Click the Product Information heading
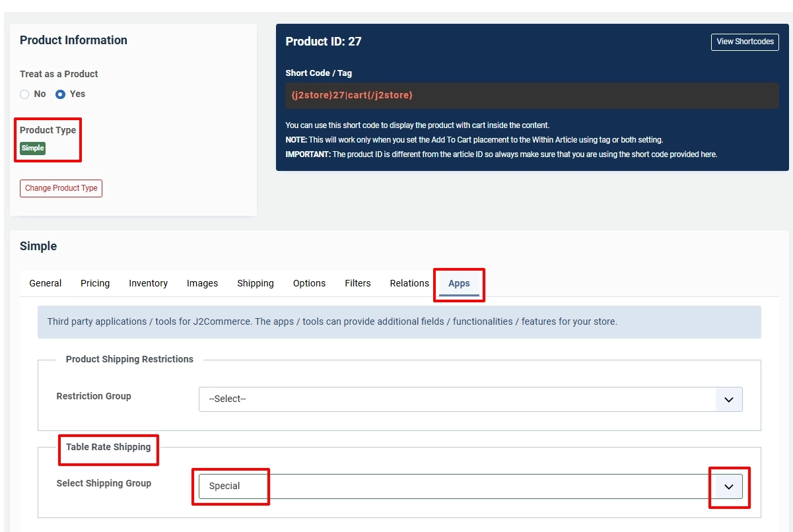Image resolution: width=793 pixels, height=532 pixels. click(x=73, y=40)
